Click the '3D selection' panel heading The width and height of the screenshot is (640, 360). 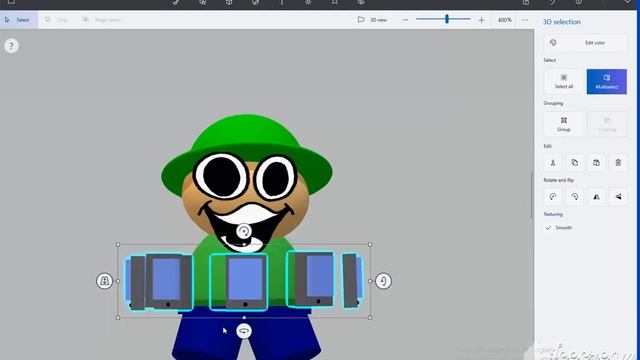pos(562,22)
